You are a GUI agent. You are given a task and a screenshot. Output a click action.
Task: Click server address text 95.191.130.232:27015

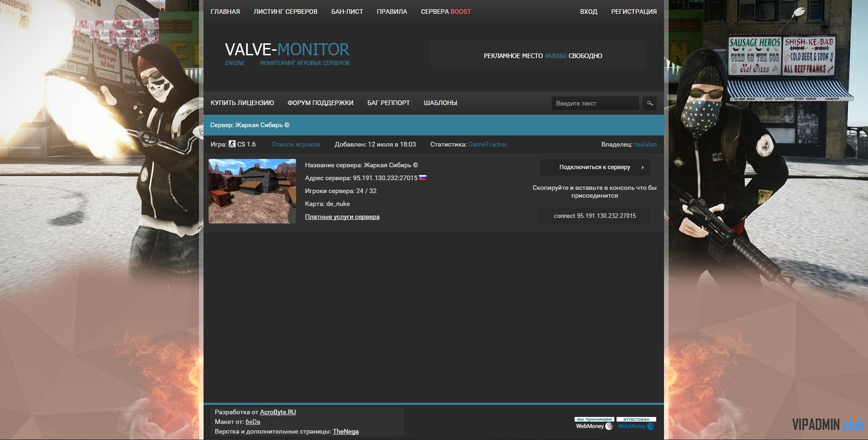pyautogui.click(x=385, y=178)
